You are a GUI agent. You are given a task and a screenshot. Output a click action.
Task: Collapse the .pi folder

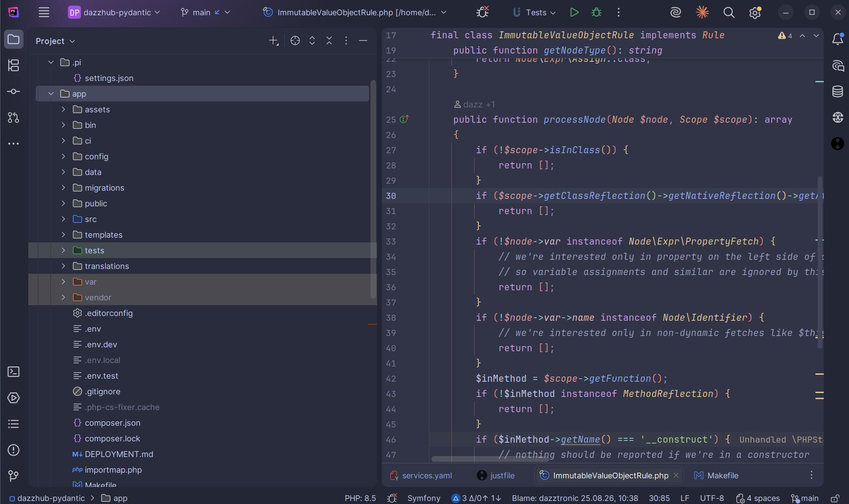point(51,62)
